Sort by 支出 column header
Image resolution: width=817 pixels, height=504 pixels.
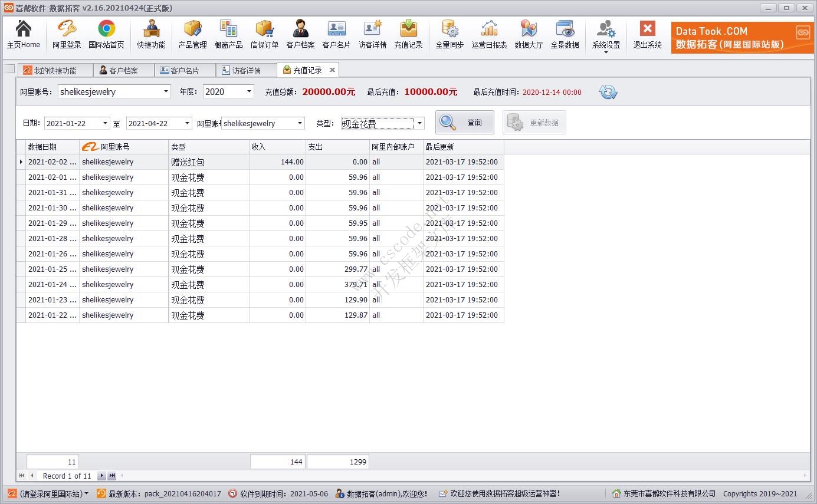tap(337, 147)
